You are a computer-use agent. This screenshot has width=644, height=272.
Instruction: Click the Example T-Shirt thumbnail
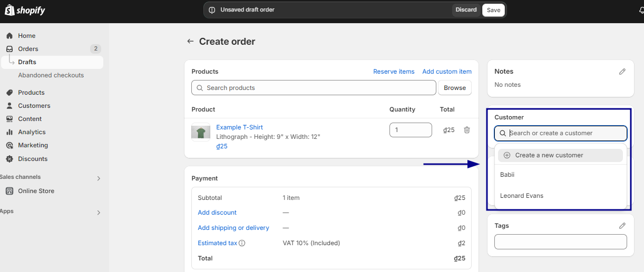[201, 132]
